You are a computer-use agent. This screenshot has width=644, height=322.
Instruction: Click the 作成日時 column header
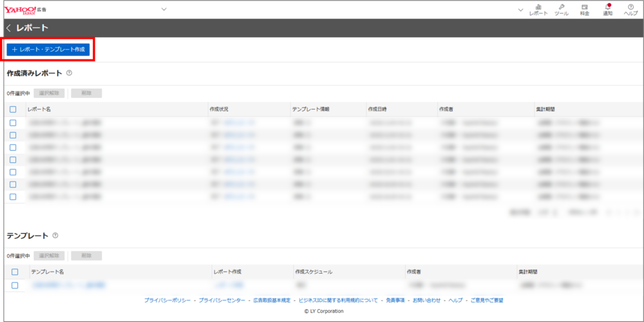coord(380,109)
